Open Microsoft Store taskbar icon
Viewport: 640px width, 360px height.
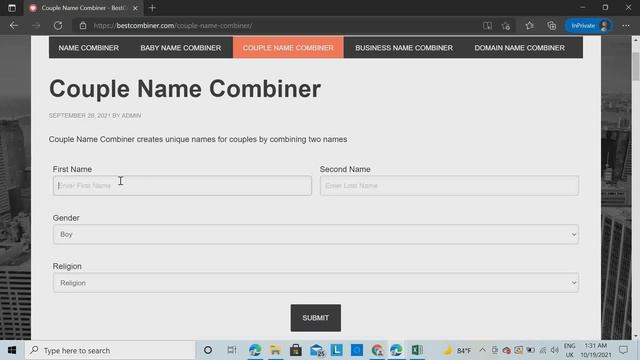[296, 350]
